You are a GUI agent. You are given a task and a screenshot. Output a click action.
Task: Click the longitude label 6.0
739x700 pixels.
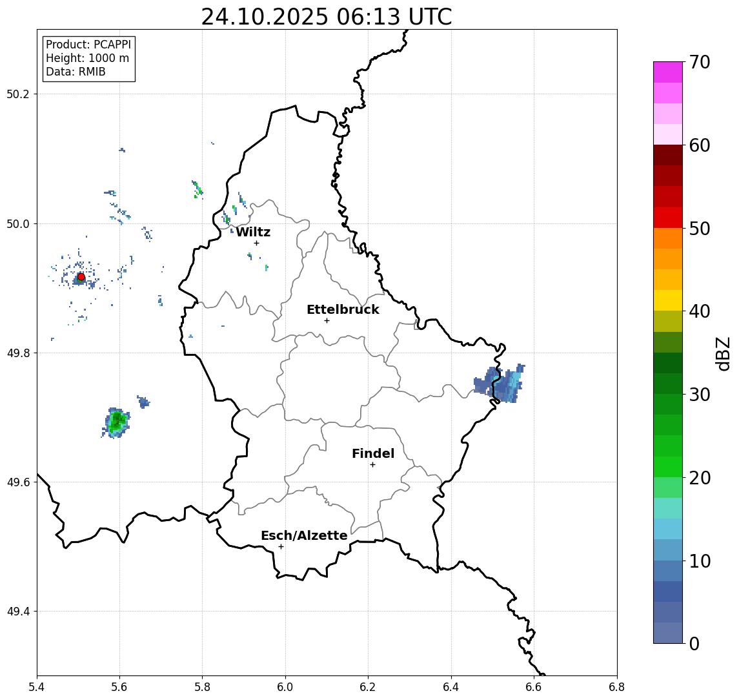pyautogui.click(x=285, y=687)
